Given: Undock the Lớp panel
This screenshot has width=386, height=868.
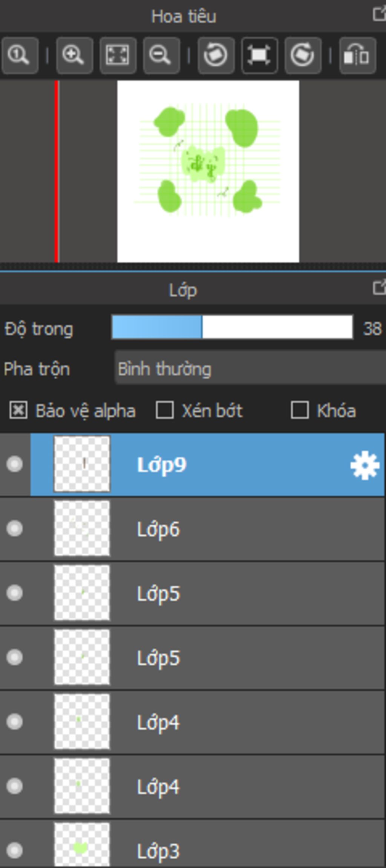Looking at the screenshot, I should pyautogui.click(x=378, y=288).
